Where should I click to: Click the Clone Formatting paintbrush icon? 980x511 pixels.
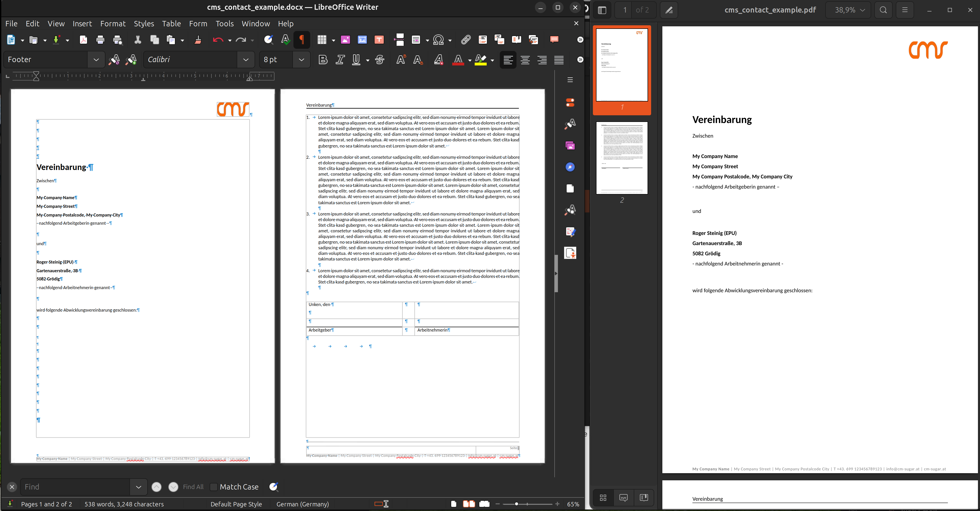click(x=198, y=40)
